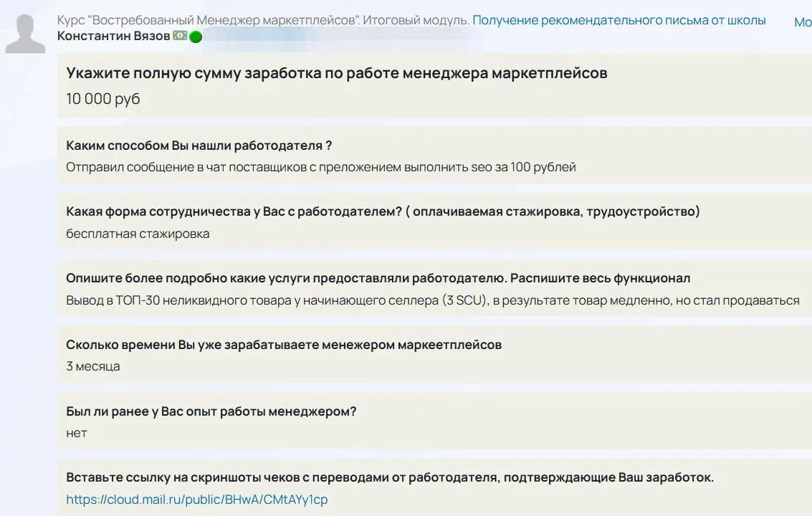Viewport: 812px width, 516px height.
Task: Select the answer '10 000 руб'
Action: (103, 98)
